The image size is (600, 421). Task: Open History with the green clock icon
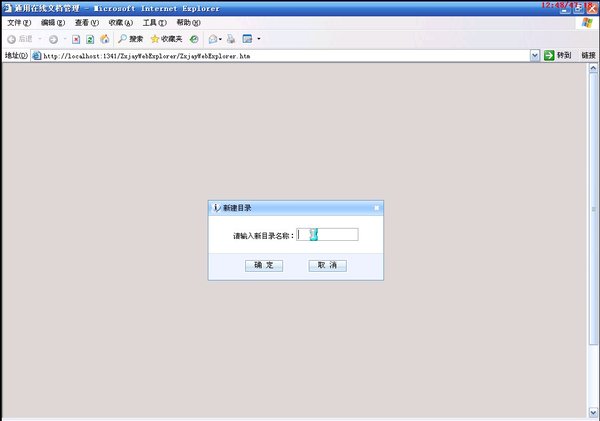194,39
